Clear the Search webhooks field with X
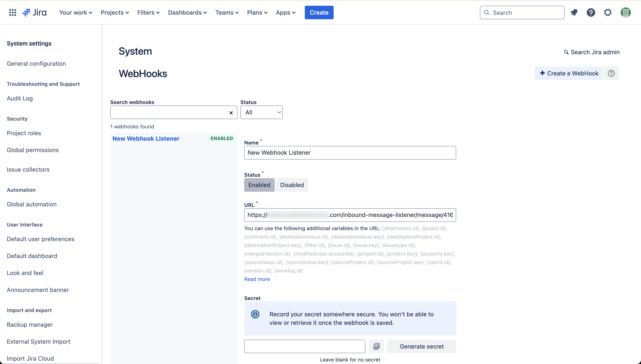Viewport: 641px width, 364px height. (231, 113)
